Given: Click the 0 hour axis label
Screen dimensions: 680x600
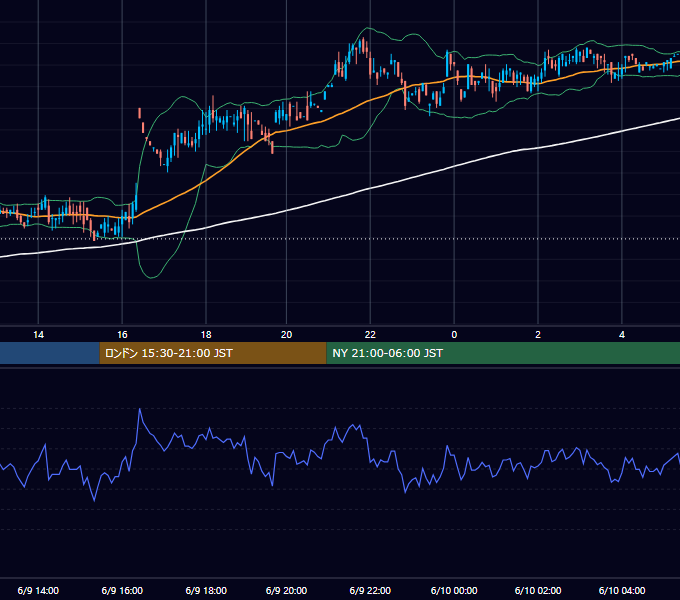Looking at the screenshot, I should pyautogui.click(x=454, y=335).
